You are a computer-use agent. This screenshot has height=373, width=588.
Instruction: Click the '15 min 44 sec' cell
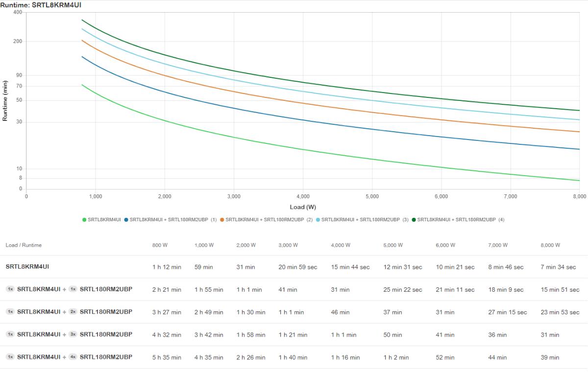pyautogui.click(x=350, y=267)
